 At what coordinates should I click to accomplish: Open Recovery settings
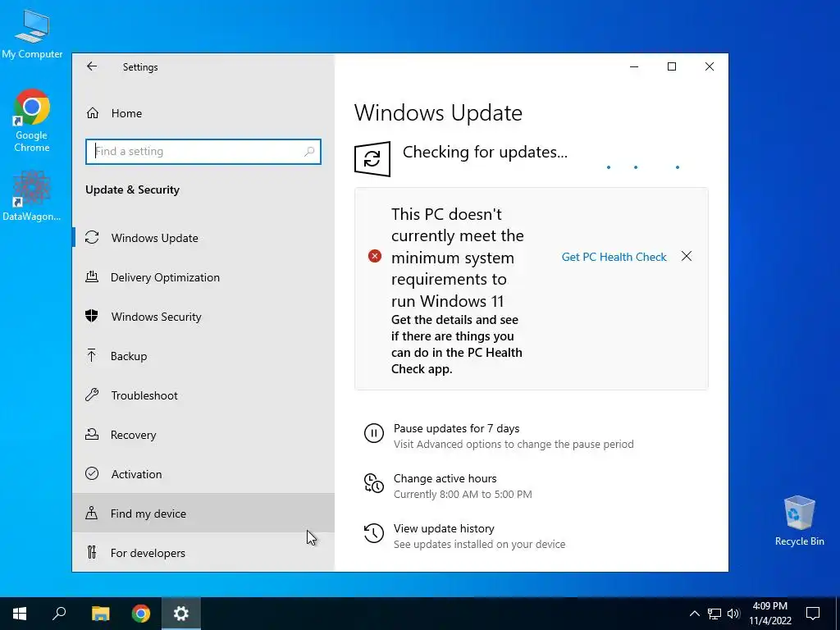[x=203, y=435]
